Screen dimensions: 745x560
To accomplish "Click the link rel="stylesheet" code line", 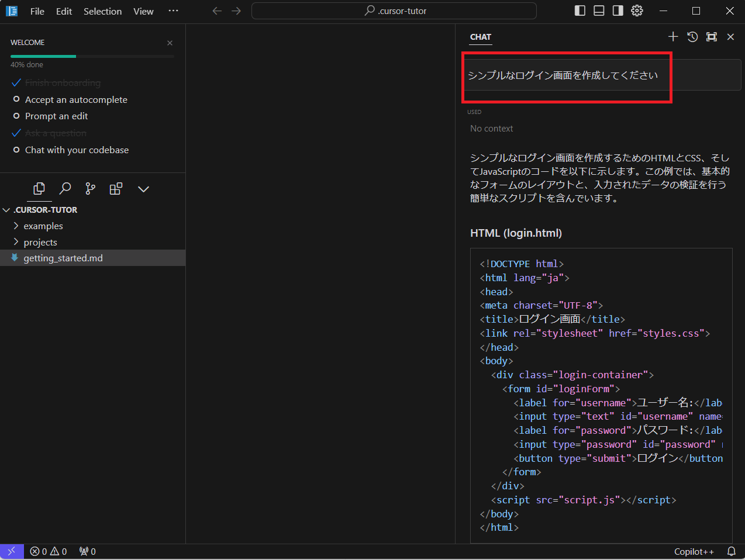I will (595, 333).
